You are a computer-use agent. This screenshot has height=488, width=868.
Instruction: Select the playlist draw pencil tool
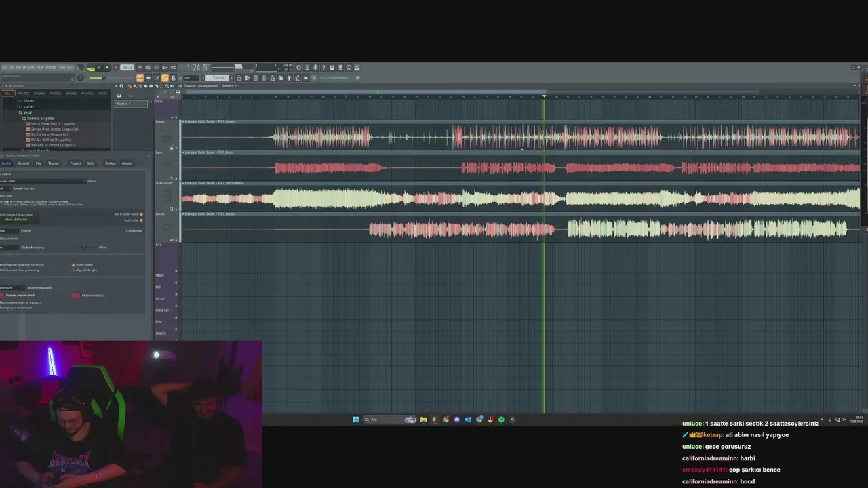point(130,86)
